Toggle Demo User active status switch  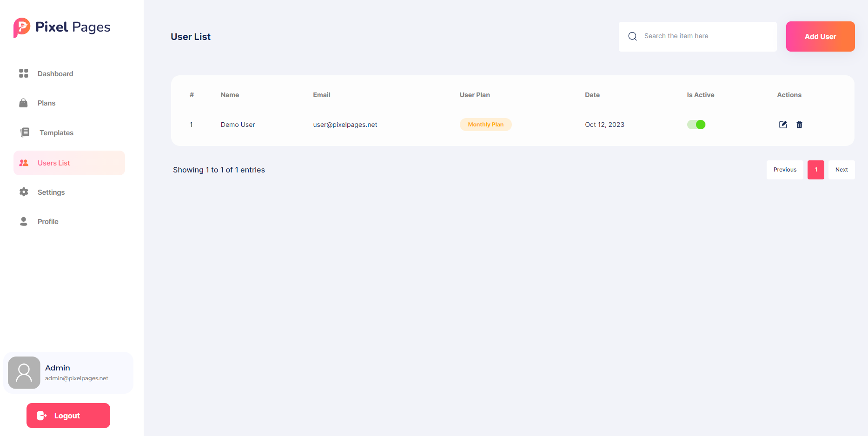[696, 125]
